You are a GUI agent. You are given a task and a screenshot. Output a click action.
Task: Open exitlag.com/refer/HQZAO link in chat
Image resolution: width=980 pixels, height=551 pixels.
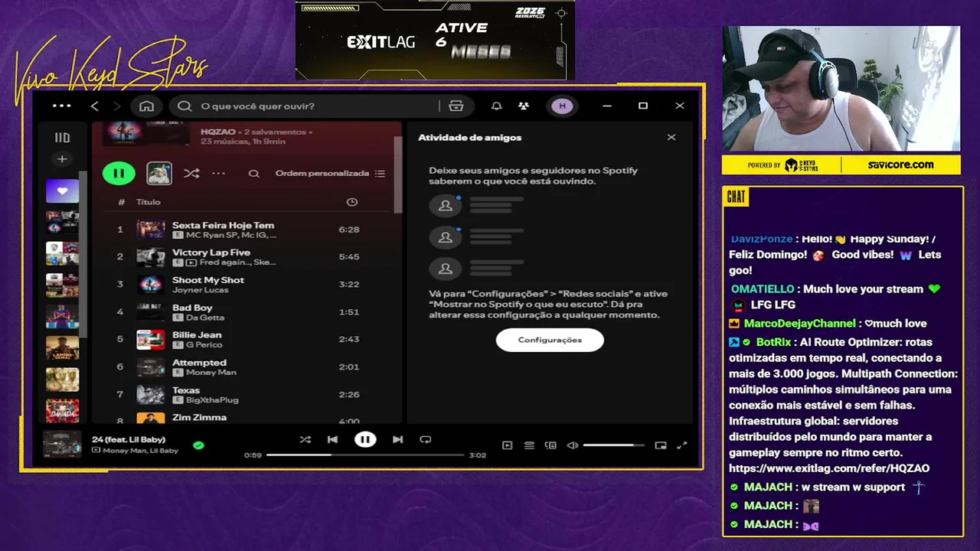tap(829, 468)
